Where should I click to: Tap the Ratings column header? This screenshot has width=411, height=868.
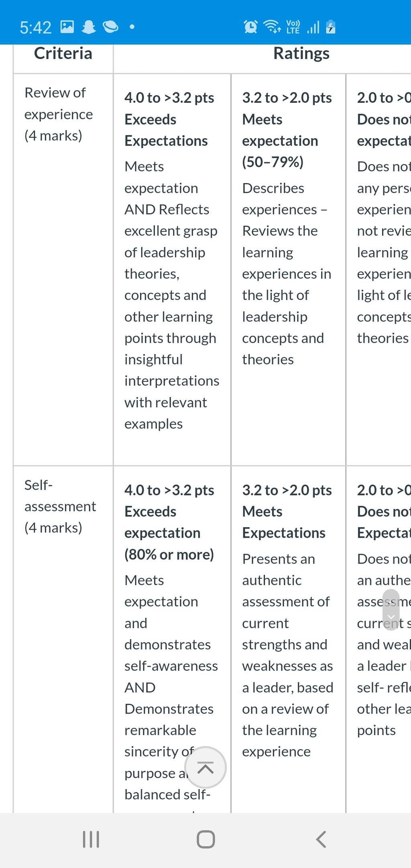[301, 53]
